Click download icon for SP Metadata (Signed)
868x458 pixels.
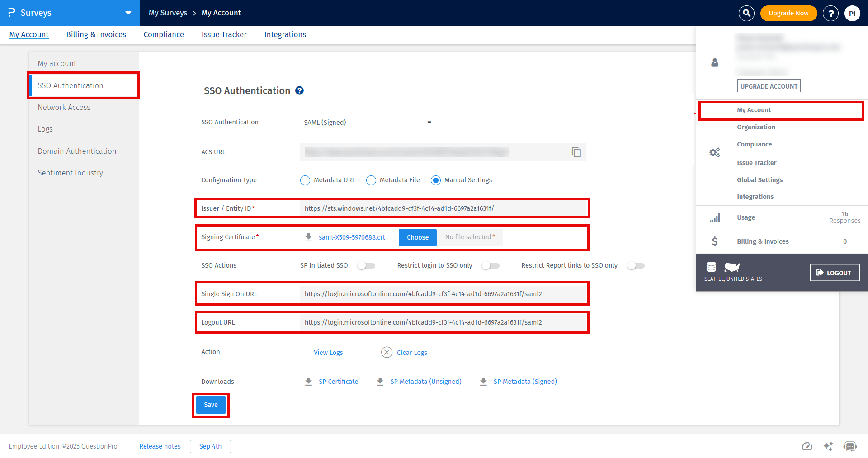[x=483, y=382]
